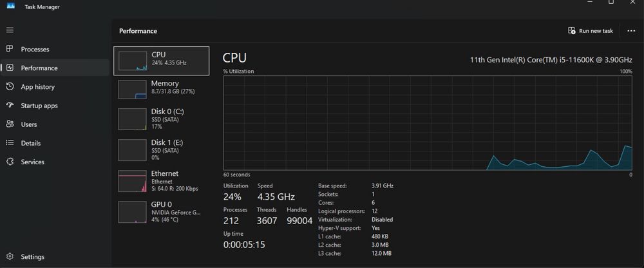Viewport: 644px width, 268px height.
Task: Switch to the Users page
Action: (x=29, y=124)
